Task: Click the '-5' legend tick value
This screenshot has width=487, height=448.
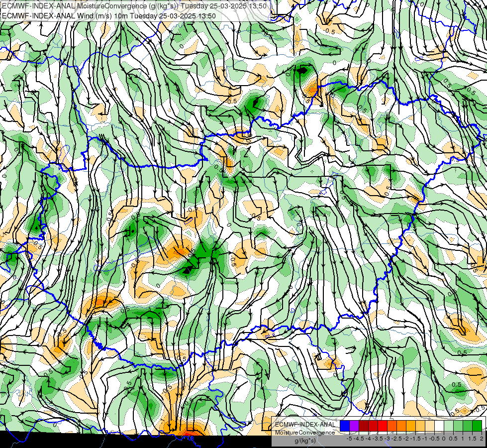Action: click(349, 439)
